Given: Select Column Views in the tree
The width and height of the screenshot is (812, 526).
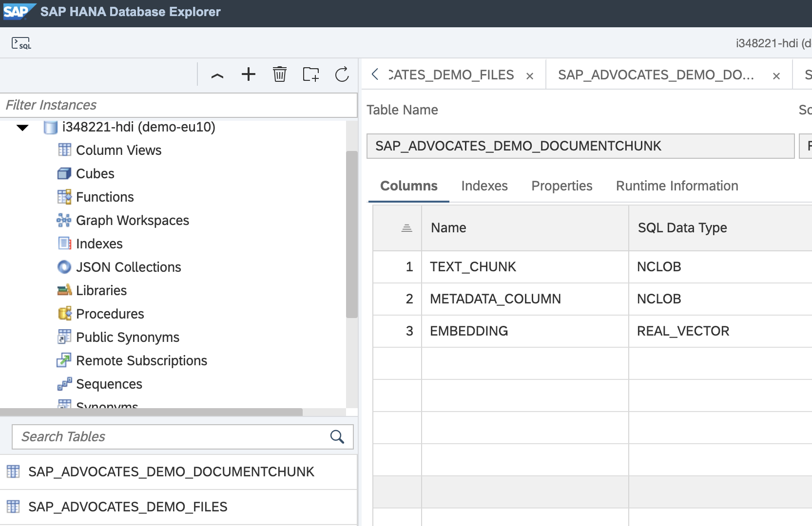Looking at the screenshot, I should pos(118,150).
